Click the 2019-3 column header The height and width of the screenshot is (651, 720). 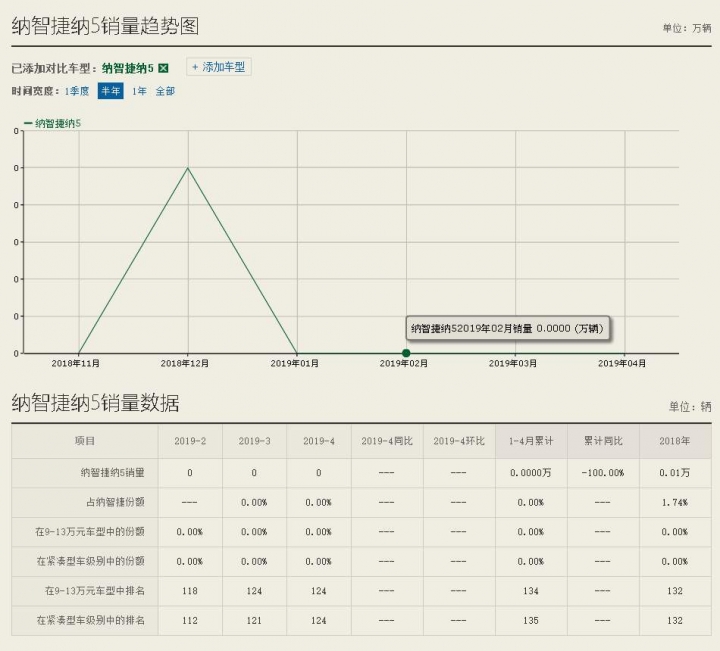254,441
